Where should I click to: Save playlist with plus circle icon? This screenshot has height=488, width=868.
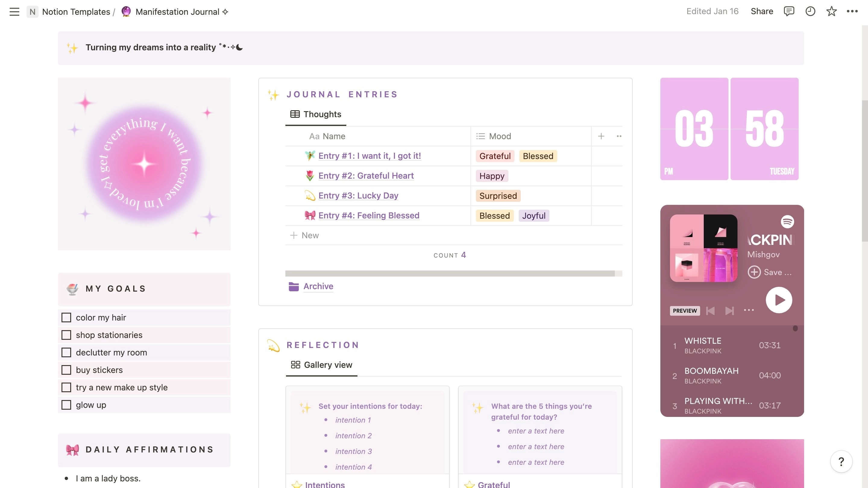pos(754,272)
